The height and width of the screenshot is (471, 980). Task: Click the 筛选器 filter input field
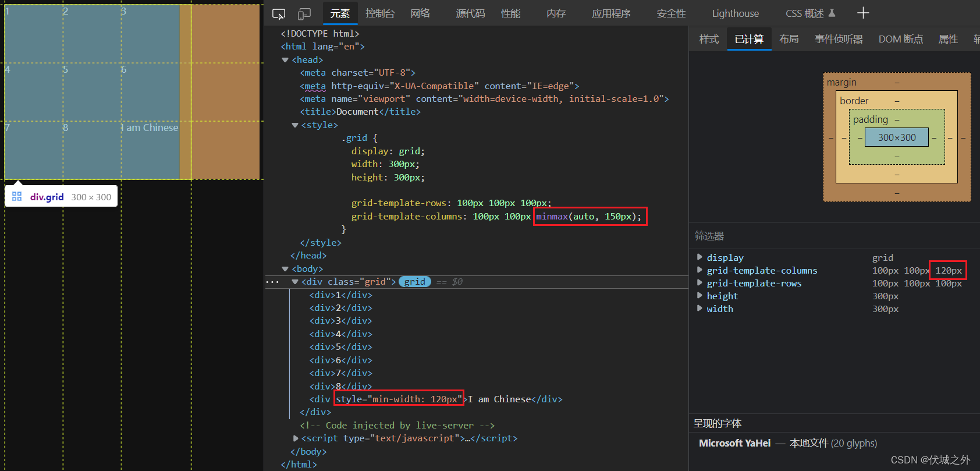[x=835, y=236]
